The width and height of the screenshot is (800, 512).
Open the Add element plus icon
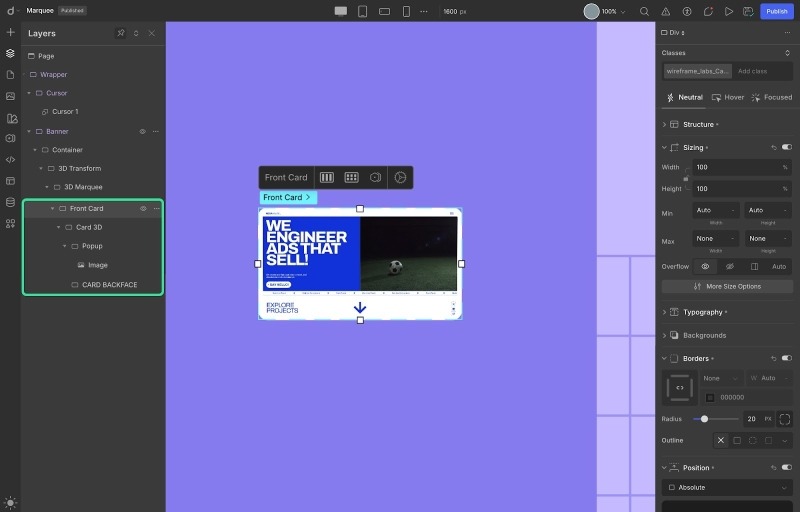point(10,32)
